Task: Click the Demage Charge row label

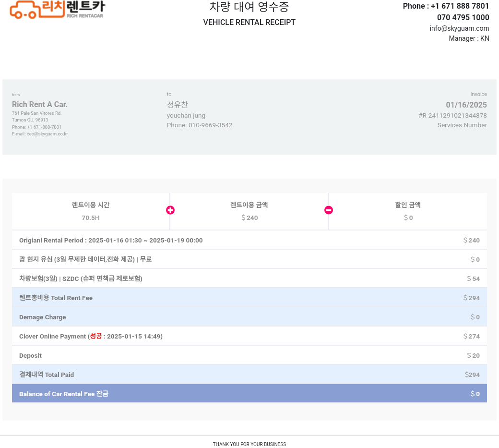Action: (43, 317)
